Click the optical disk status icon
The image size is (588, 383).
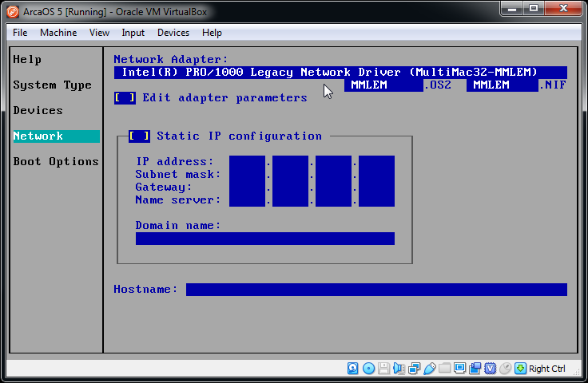click(x=368, y=369)
